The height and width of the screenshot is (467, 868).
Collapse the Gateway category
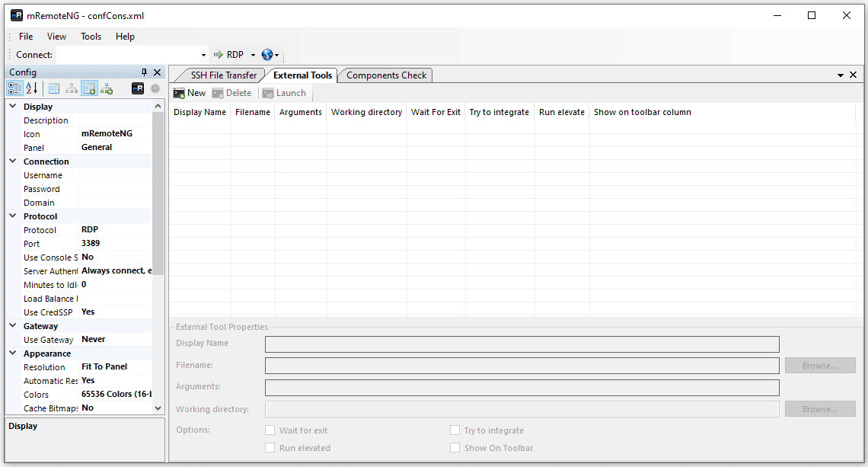pos(13,325)
